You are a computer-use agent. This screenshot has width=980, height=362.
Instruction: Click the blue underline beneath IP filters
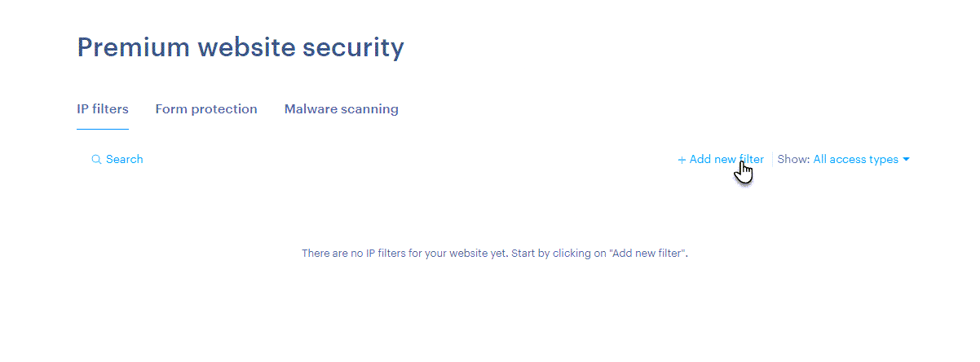(x=103, y=129)
